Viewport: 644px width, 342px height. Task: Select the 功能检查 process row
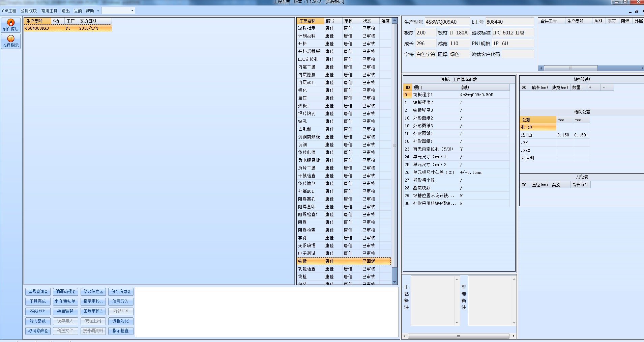point(344,269)
